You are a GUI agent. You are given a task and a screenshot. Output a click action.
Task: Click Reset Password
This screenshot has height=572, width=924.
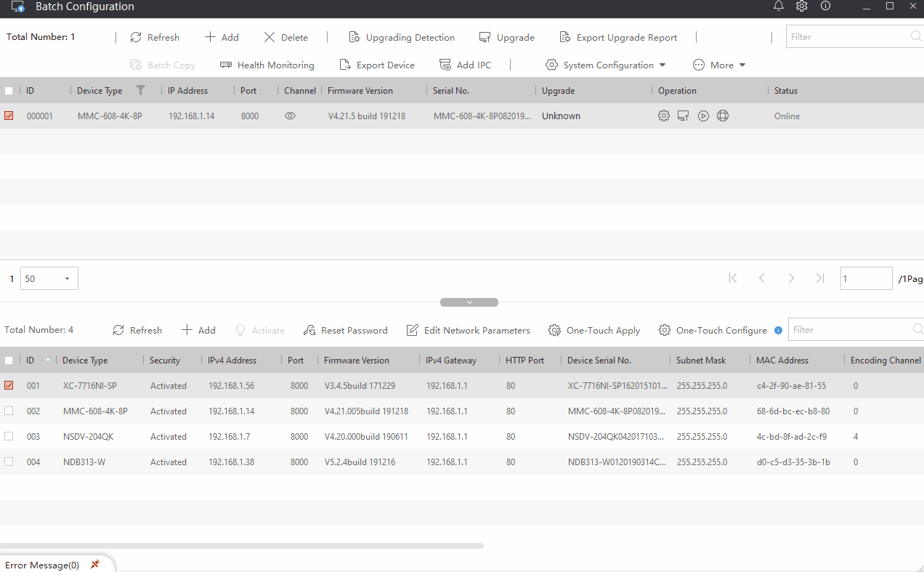click(x=346, y=330)
